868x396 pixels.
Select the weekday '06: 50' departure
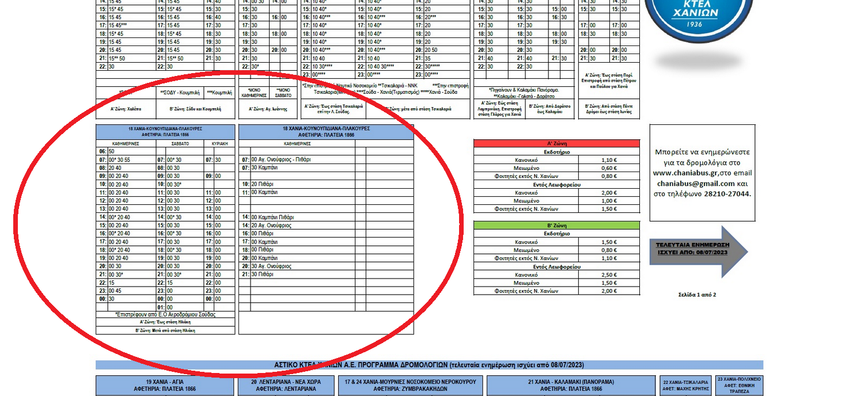[x=126, y=151]
